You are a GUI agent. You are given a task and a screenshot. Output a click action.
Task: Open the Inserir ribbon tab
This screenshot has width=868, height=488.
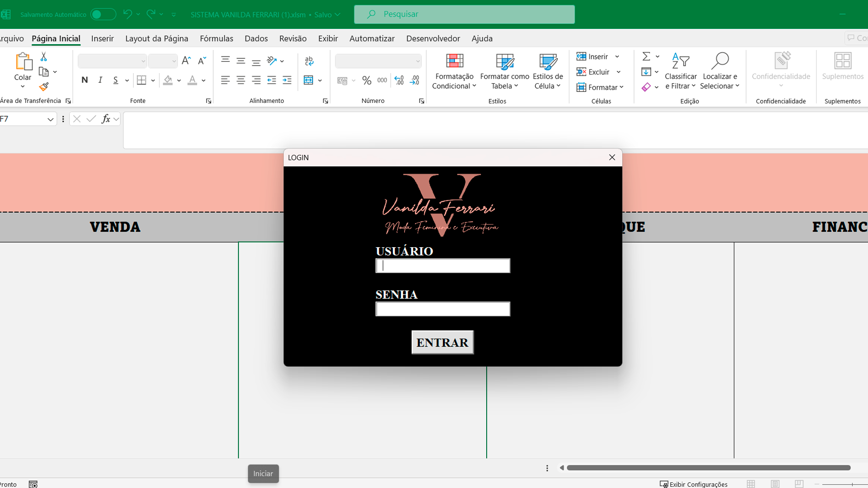(102, 39)
